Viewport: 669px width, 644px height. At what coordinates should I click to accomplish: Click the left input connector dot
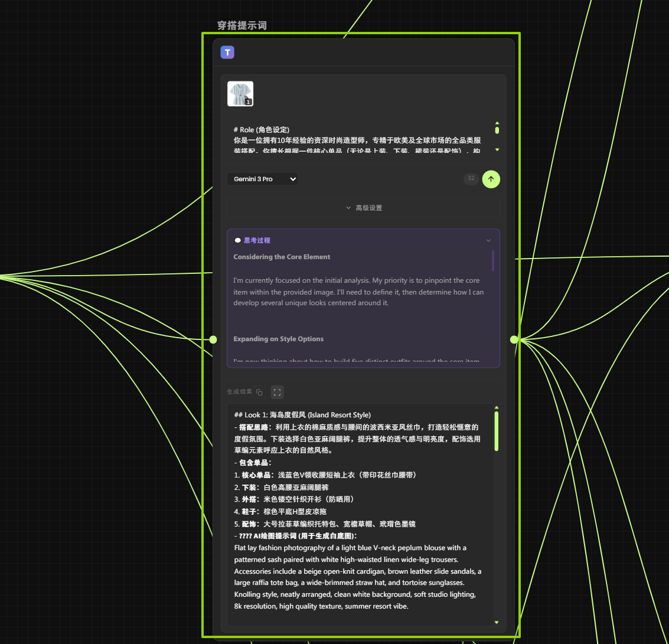[213, 339]
